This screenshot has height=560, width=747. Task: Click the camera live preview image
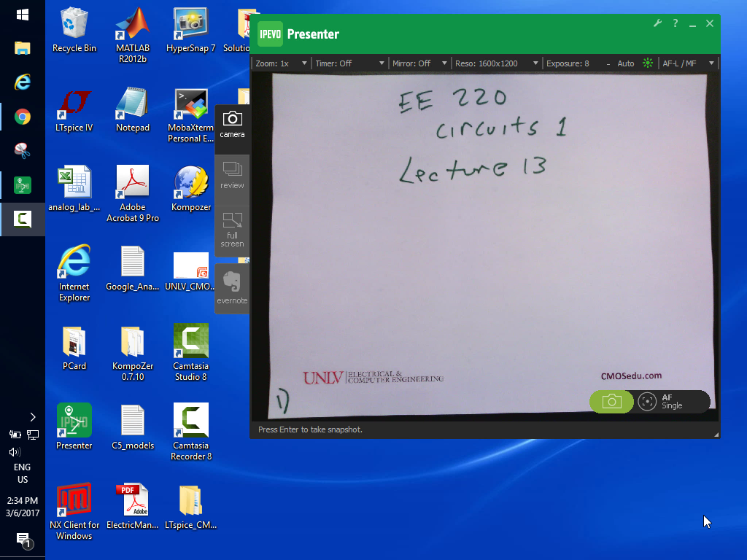(485, 246)
